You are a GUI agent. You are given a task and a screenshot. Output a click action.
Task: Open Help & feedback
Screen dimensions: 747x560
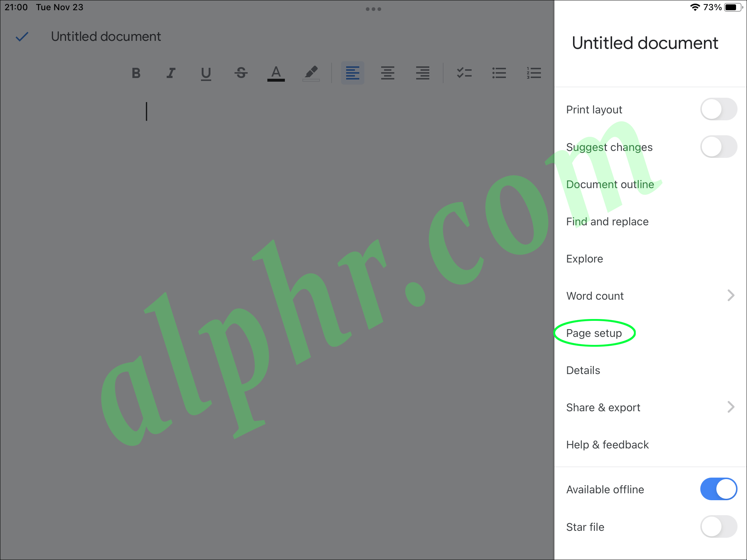point(607,444)
